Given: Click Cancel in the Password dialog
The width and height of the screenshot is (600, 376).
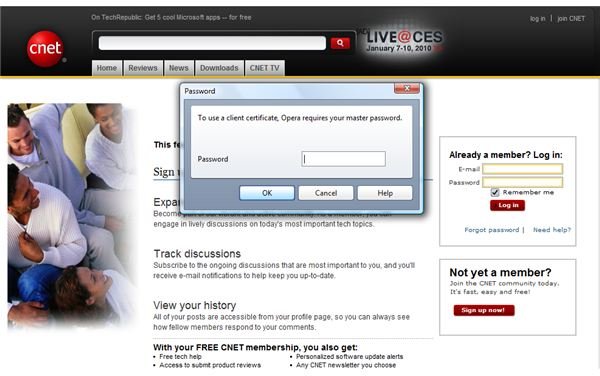Looking at the screenshot, I should (326, 193).
